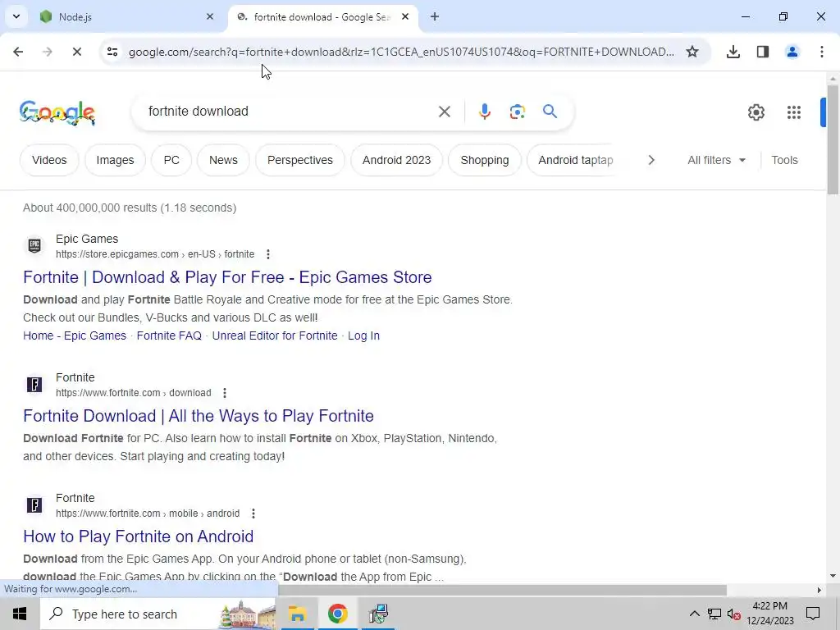The height and width of the screenshot is (630, 840).
Task: Filter results by News
Action: (x=223, y=160)
